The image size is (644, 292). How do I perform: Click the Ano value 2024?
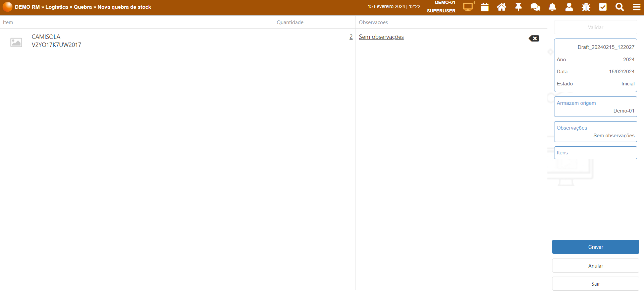(x=629, y=60)
